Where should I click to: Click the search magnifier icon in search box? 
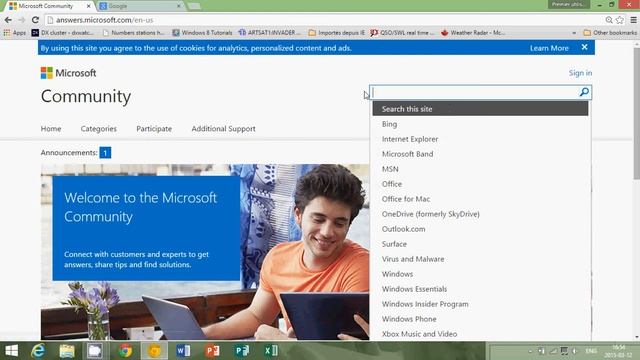pyautogui.click(x=584, y=92)
